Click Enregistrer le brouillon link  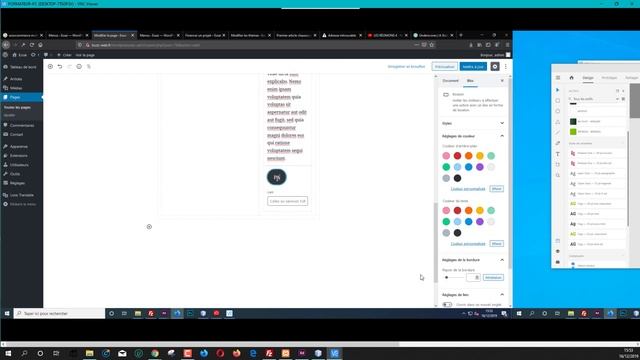coord(406,67)
